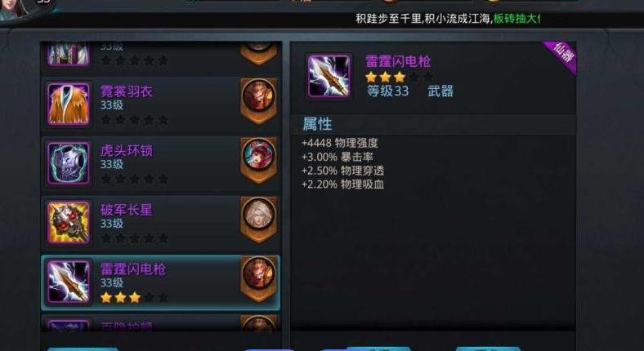This screenshot has height=351, width=644.
Task: Select the 破军长星 item name
Action: pyautogui.click(x=127, y=210)
